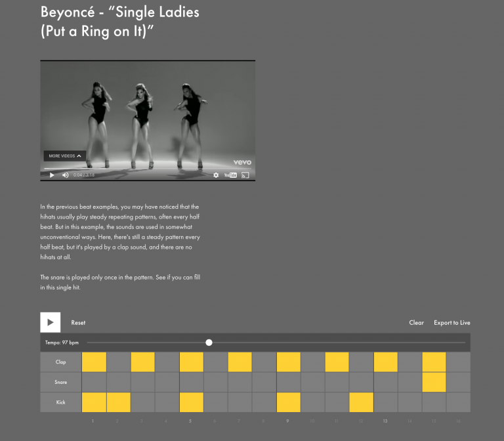Enable Snare on step 5
The image size is (504, 441).
(x=191, y=382)
